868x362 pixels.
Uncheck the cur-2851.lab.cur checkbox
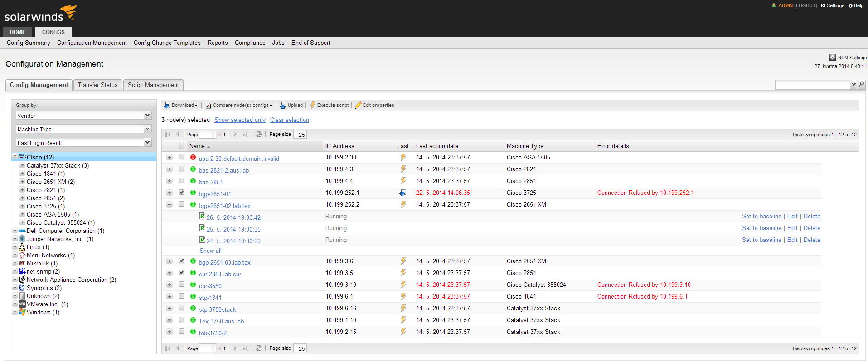click(182, 272)
